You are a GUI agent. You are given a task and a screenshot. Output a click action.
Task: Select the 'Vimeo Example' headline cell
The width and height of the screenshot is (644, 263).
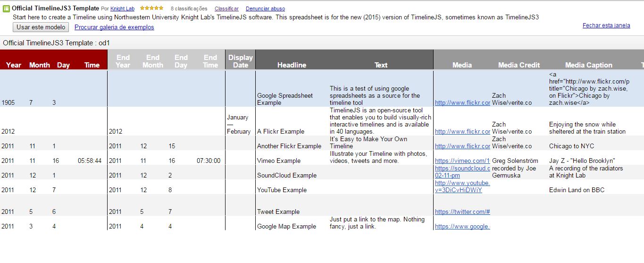278,161
